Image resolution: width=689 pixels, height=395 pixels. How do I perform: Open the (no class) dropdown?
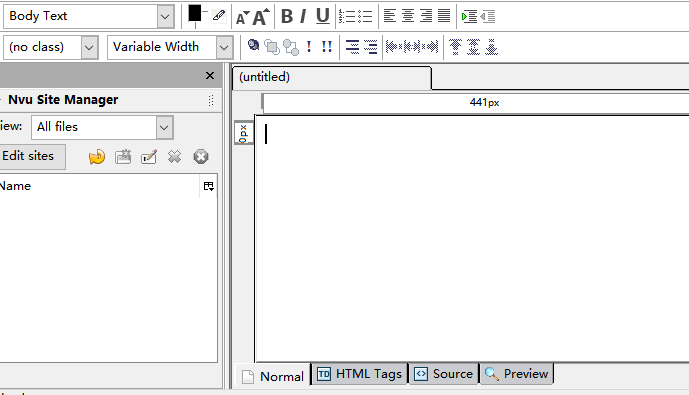coord(51,47)
